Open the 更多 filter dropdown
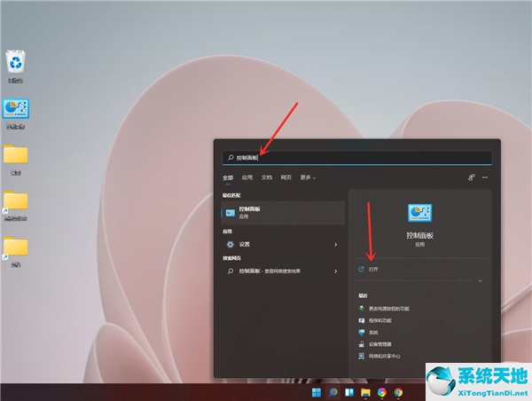Image resolution: width=532 pixels, height=401 pixels. tap(308, 177)
